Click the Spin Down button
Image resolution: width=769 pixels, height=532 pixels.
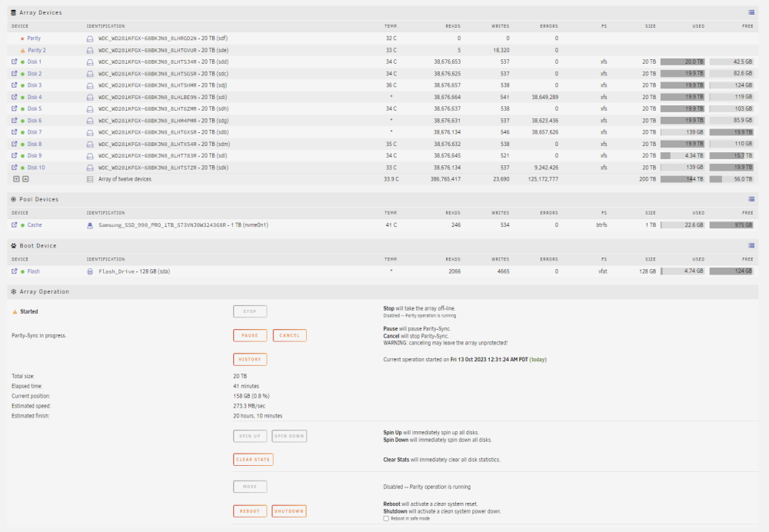289,436
